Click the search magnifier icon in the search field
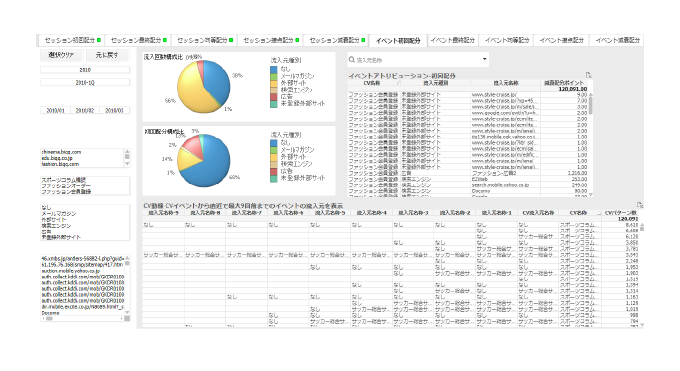The width and height of the screenshot is (680, 371). click(352, 60)
